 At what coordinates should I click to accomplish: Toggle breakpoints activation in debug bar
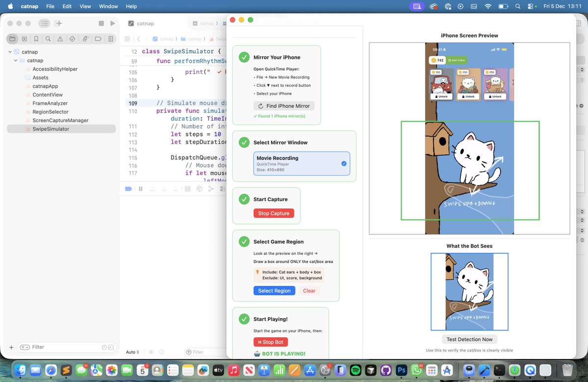pyautogui.click(x=128, y=189)
